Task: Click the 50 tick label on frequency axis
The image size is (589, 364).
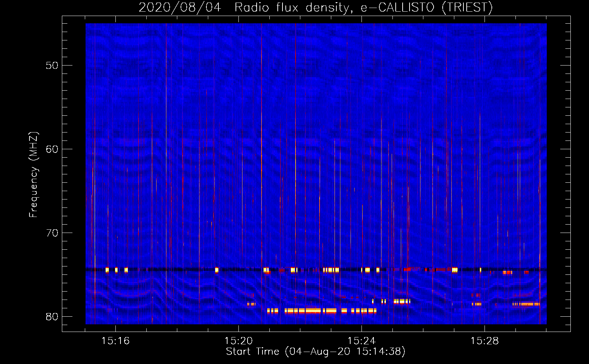Action: pyautogui.click(x=52, y=66)
